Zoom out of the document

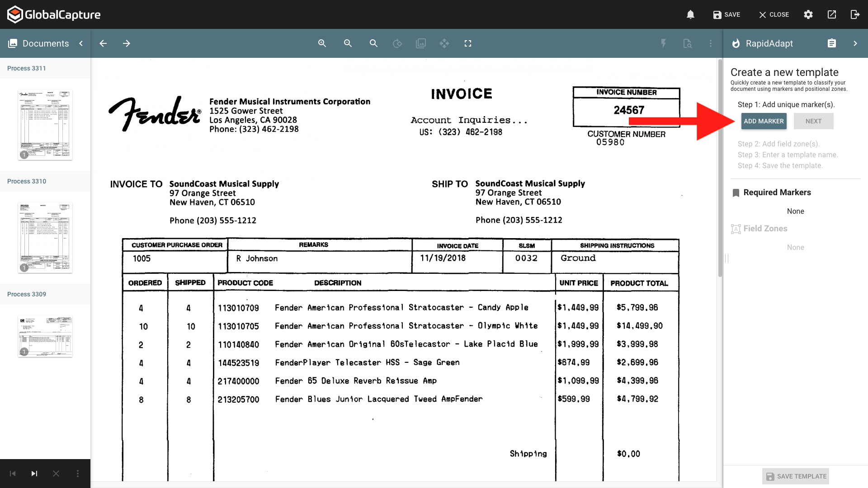tap(348, 43)
